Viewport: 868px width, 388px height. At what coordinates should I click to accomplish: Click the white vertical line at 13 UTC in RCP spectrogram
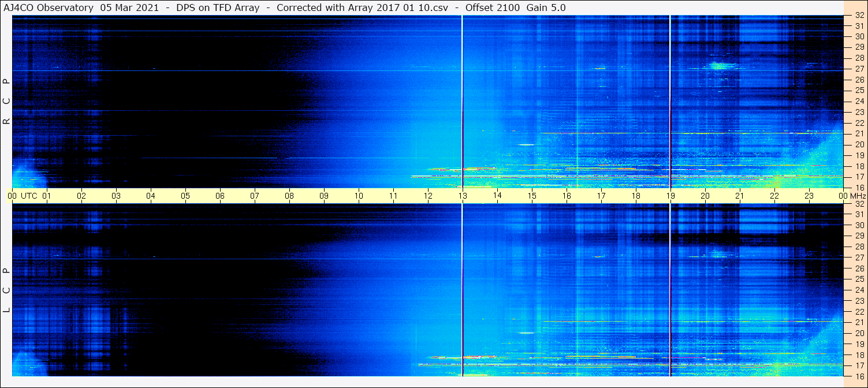point(463,102)
